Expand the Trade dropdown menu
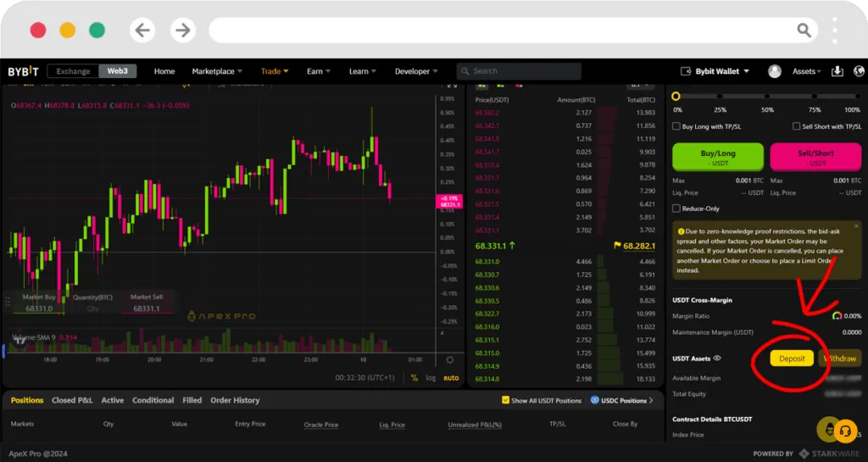Screen dimensions: 868x462 275,71
